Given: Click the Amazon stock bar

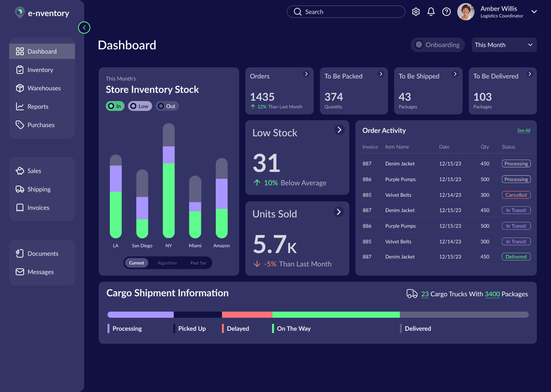Looking at the screenshot, I should point(222,198).
